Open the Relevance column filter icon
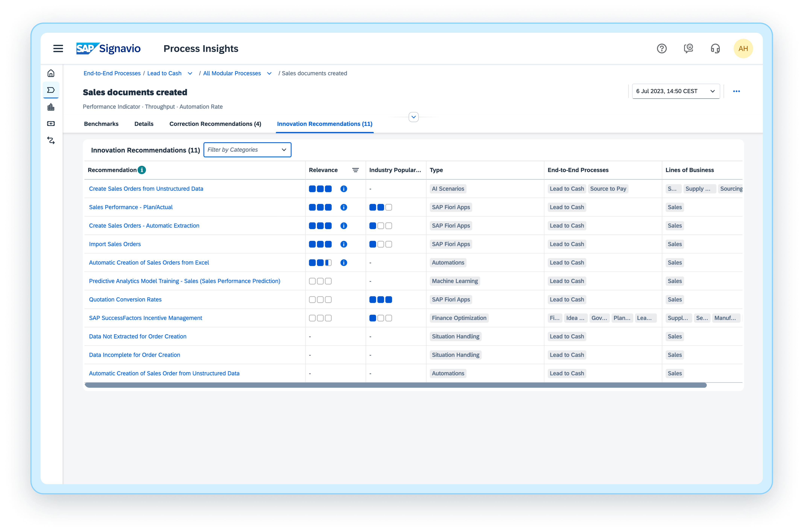Screen dimensions: 803x532 (x=356, y=170)
